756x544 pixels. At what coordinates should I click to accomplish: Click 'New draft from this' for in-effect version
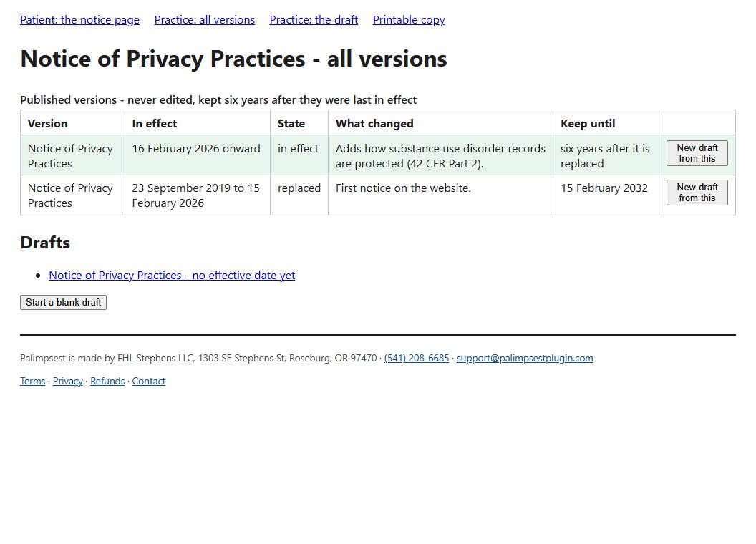[697, 153]
